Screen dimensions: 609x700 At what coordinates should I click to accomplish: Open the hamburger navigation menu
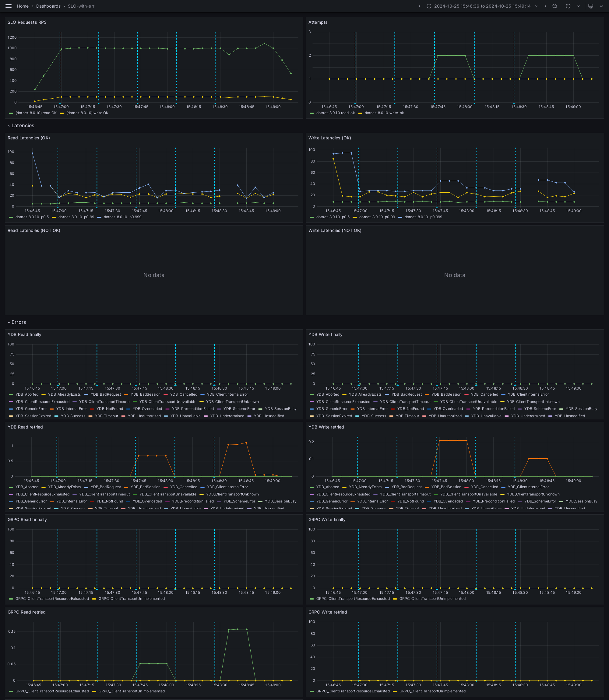pos(9,6)
